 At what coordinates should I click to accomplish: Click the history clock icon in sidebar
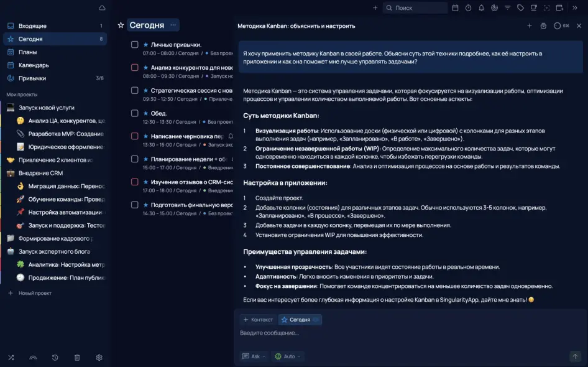click(55, 358)
